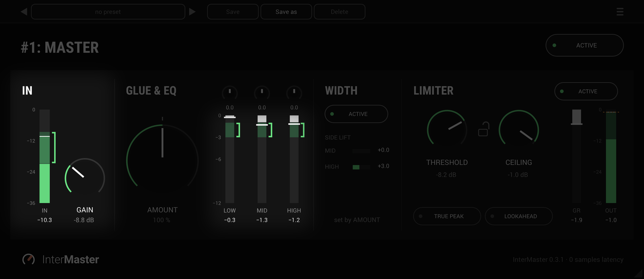Click the LOW band fader handle

coord(230,117)
